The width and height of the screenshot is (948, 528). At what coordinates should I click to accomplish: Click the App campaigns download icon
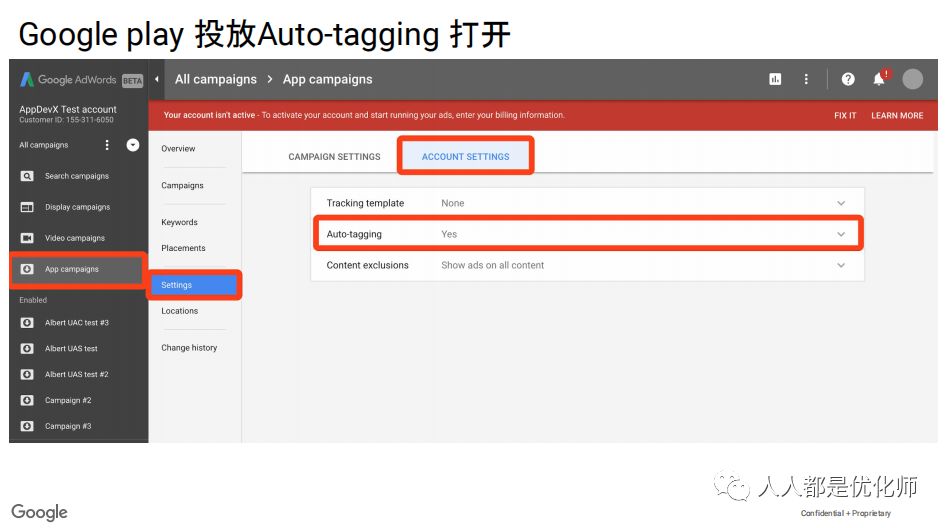27,269
